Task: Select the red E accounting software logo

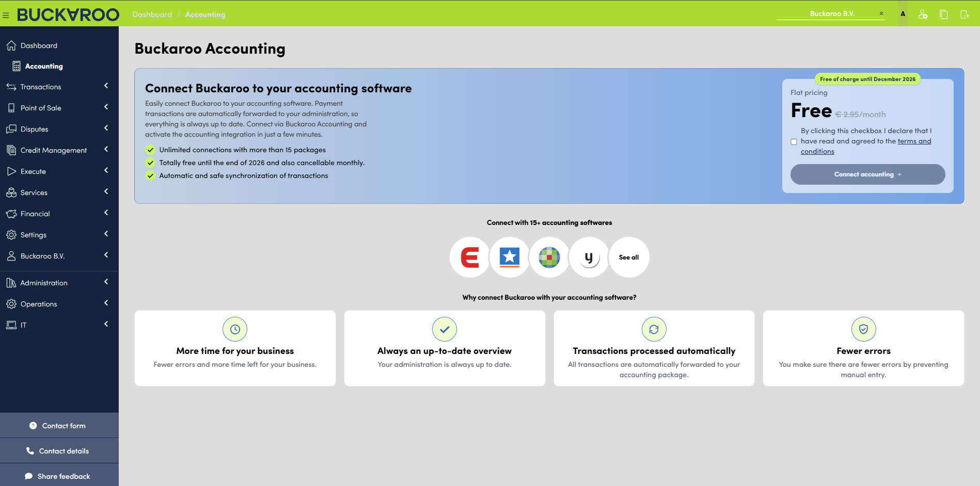Action: click(x=470, y=257)
